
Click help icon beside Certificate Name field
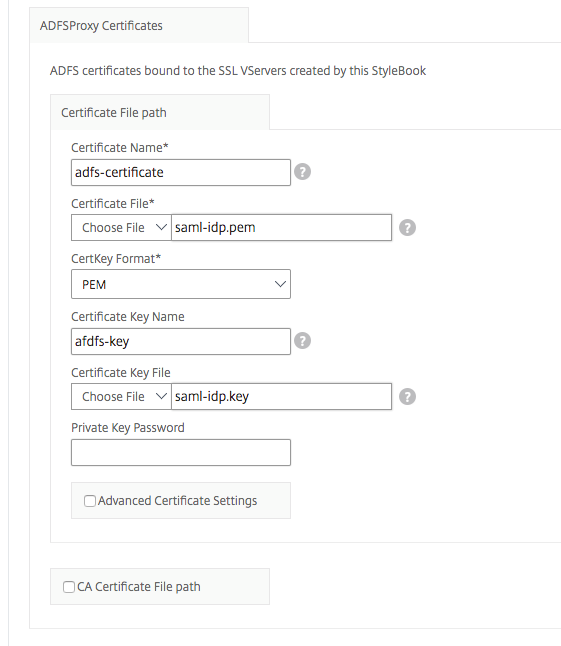302,172
